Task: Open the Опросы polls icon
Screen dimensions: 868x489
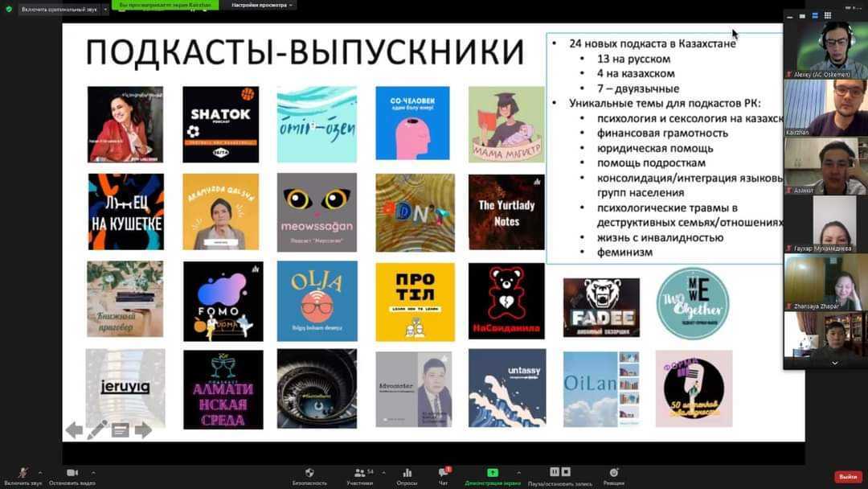Action: pyautogui.click(x=407, y=475)
